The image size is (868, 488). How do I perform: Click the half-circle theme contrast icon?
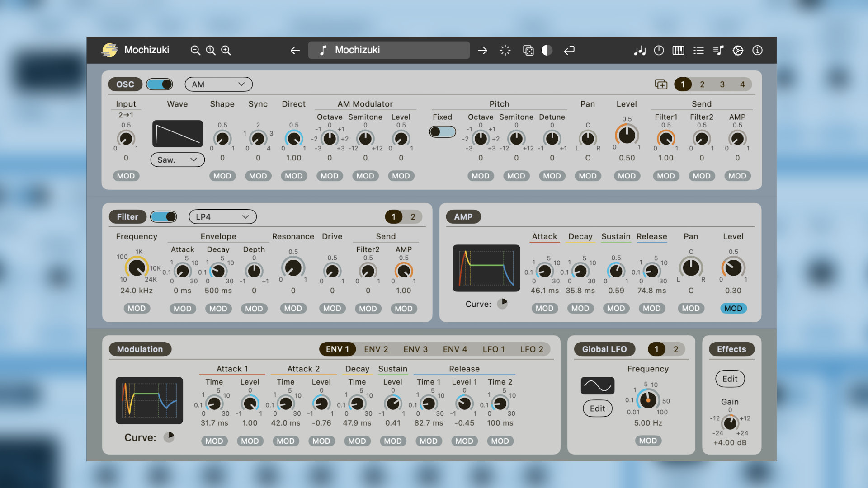coord(547,50)
